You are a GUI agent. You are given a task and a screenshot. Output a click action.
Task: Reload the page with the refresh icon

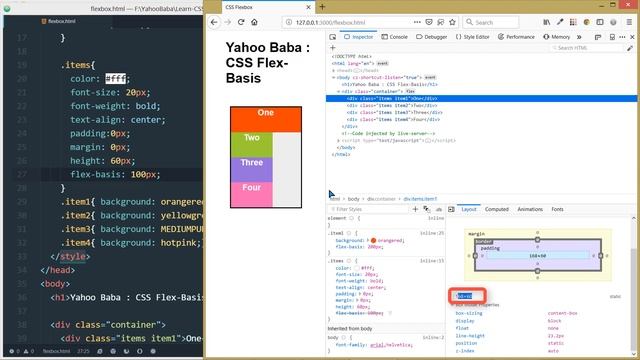click(x=241, y=22)
